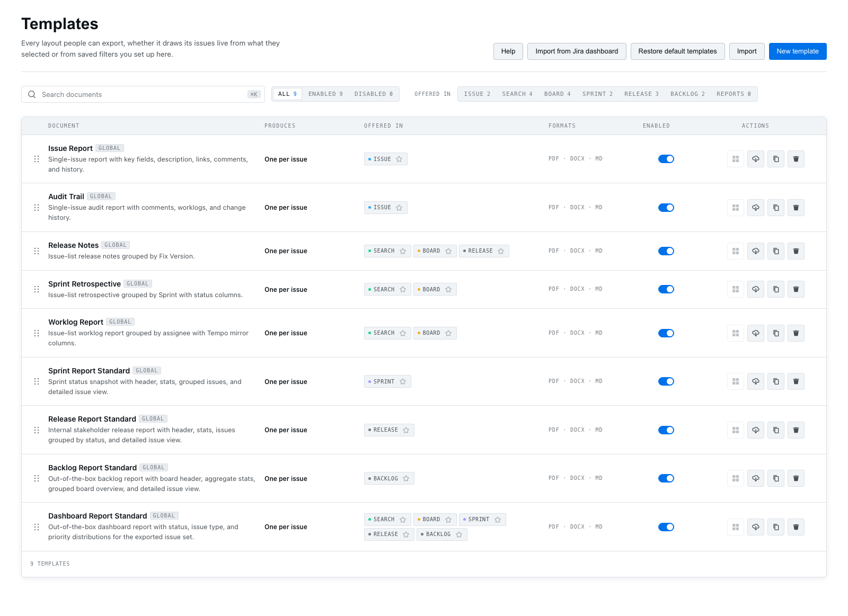Delete the Release Notes template

[796, 251]
